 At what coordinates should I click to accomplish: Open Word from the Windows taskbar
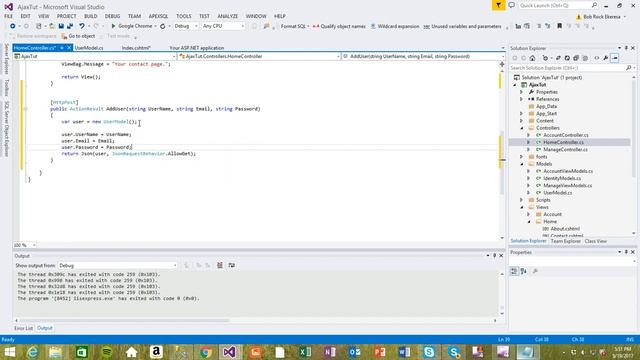404,352
